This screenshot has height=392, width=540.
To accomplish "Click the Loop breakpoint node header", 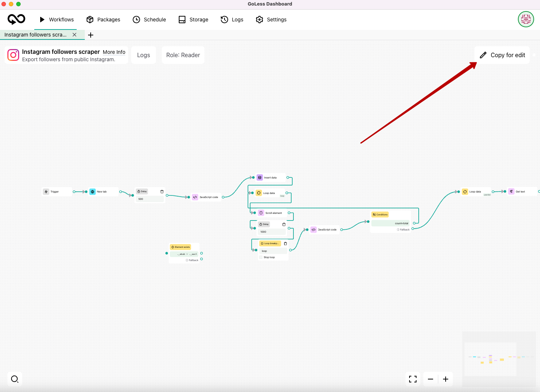I will 270,243.
